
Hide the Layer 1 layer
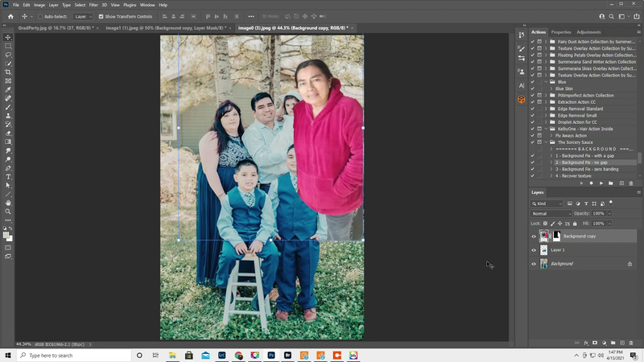(x=533, y=250)
